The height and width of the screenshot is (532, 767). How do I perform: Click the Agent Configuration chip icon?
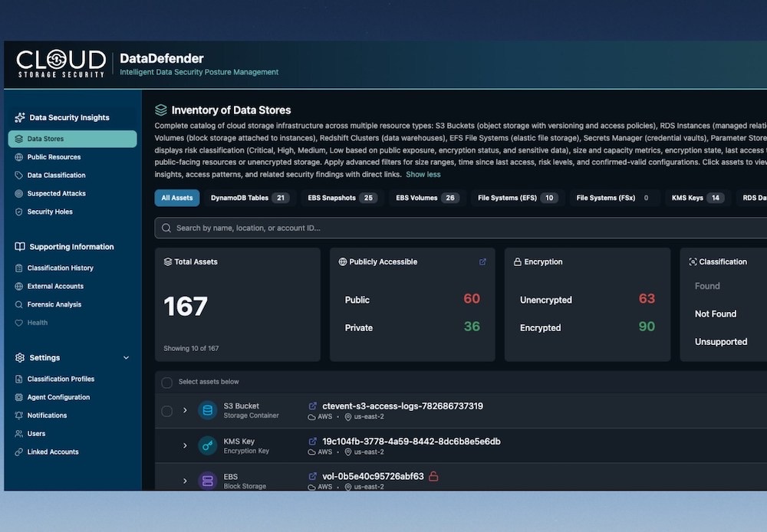click(x=18, y=397)
